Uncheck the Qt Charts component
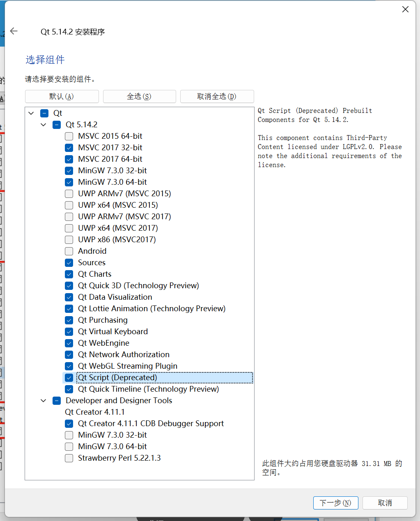The image size is (420, 521). coord(69,274)
